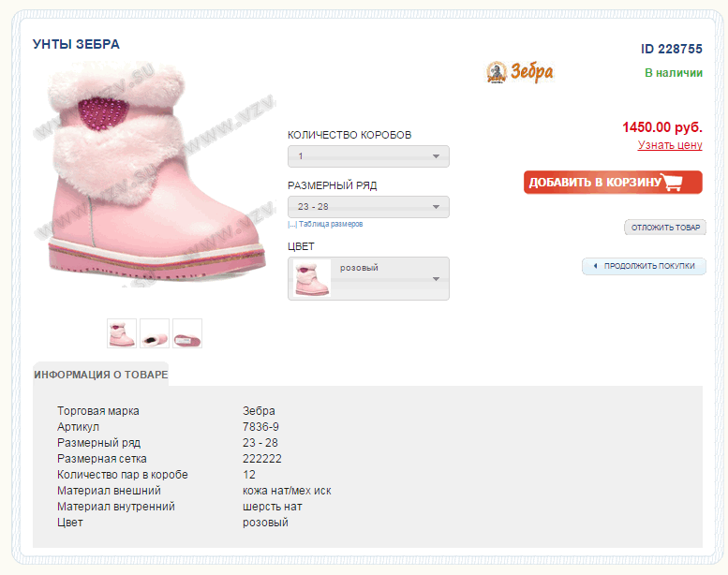Image resolution: width=728 pixels, height=575 pixels.
Task: Click the back arrow on Продолжить покупки
Action: (595, 266)
